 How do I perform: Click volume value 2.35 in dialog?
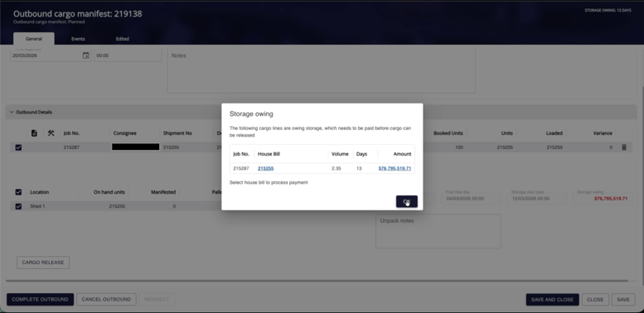(x=336, y=168)
